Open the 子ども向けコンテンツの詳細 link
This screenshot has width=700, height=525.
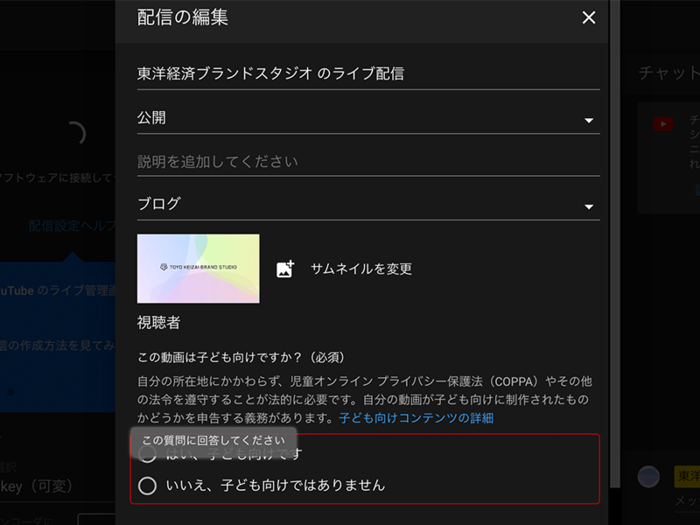tap(415, 418)
